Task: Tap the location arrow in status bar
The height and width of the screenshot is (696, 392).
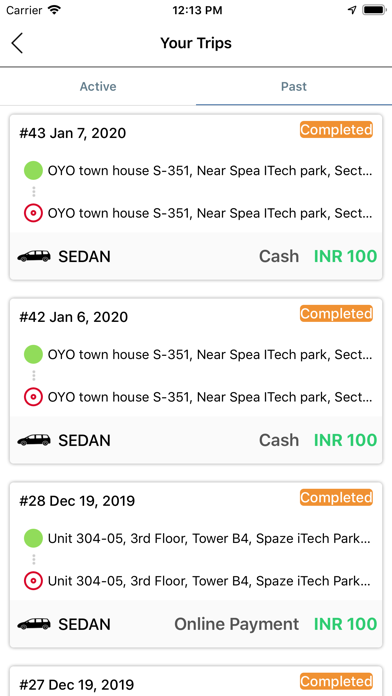Action: click(352, 10)
